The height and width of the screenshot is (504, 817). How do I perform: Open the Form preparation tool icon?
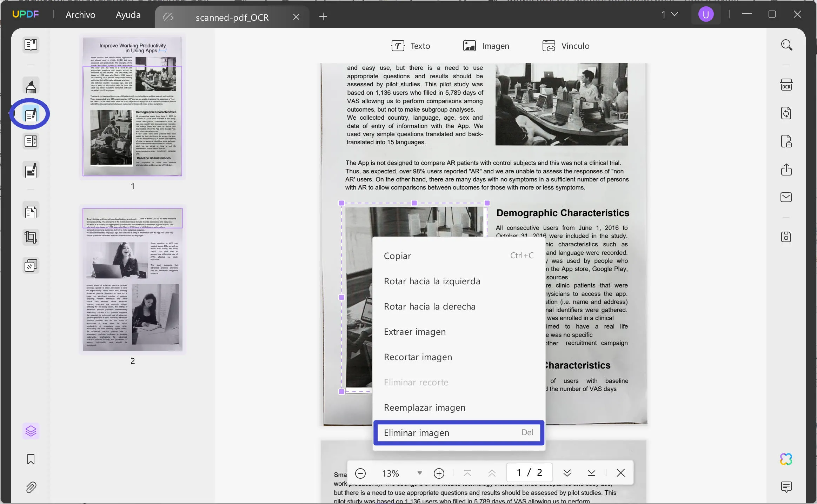coord(31,141)
